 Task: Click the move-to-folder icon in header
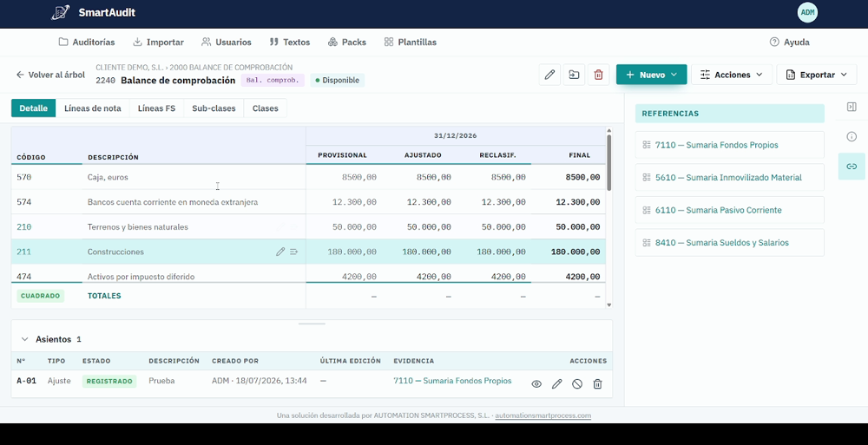tap(574, 75)
